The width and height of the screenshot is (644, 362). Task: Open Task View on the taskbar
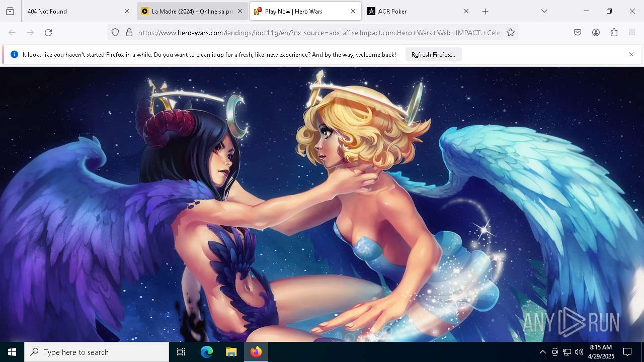click(181, 352)
